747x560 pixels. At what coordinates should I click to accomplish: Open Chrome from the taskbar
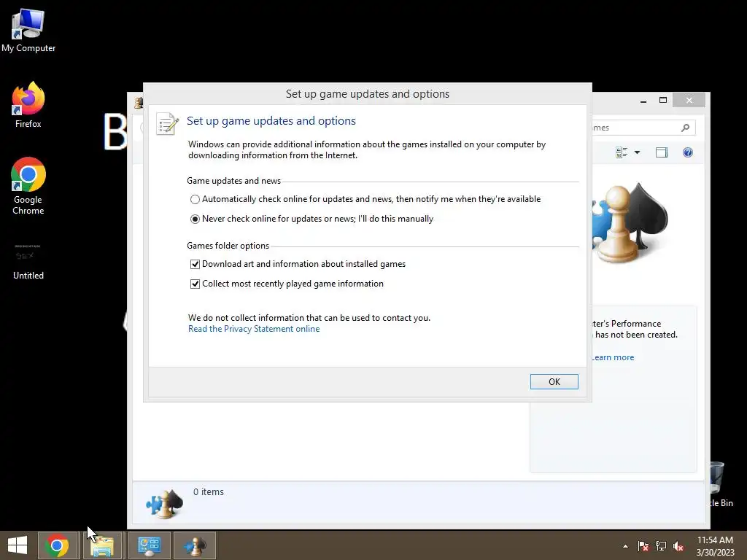pyautogui.click(x=57, y=545)
